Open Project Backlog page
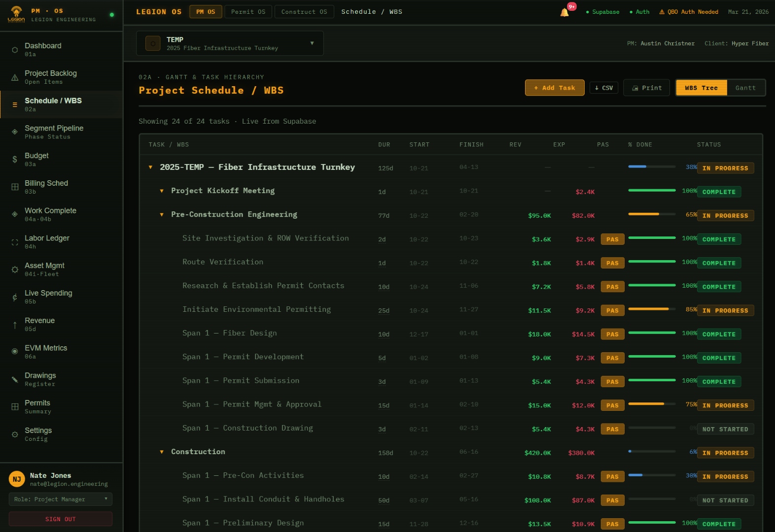Viewport: 775px width, 532px height. click(61, 77)
